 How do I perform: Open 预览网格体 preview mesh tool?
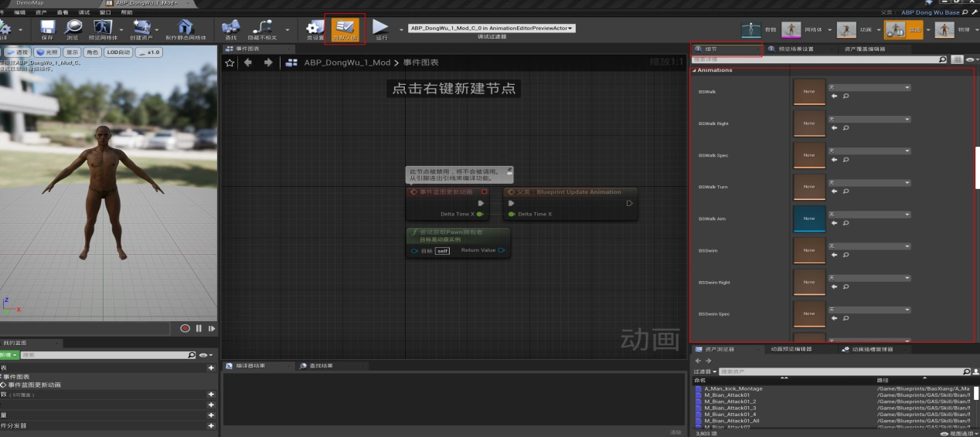pyautogui.click(x=104, y=28)
